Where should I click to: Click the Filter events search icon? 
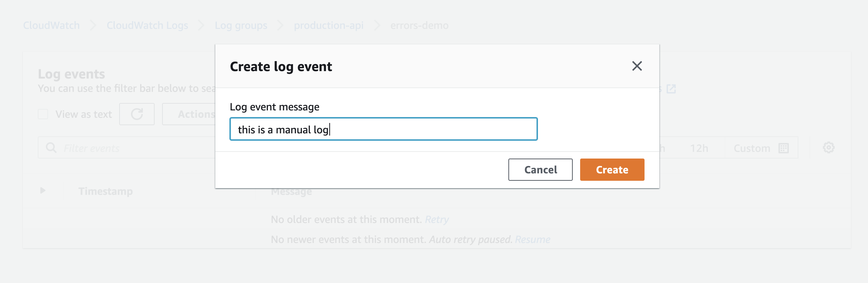(x=51, y=148)
